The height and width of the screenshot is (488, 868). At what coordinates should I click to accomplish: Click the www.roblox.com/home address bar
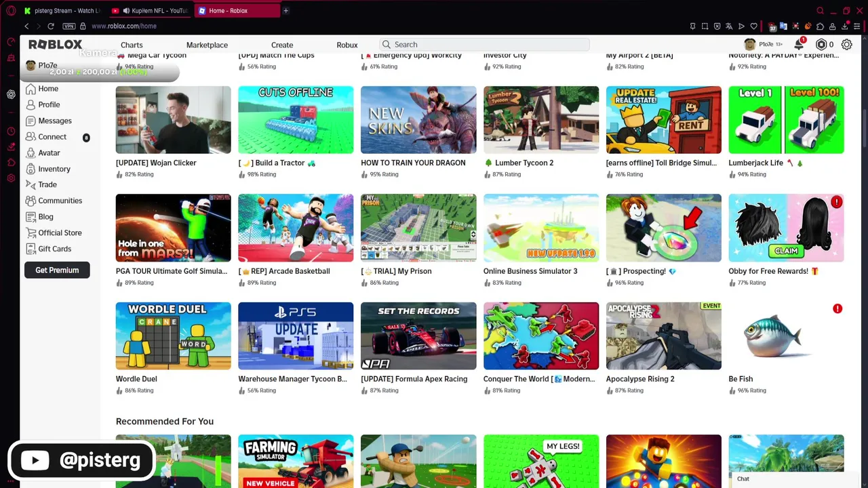123,26
